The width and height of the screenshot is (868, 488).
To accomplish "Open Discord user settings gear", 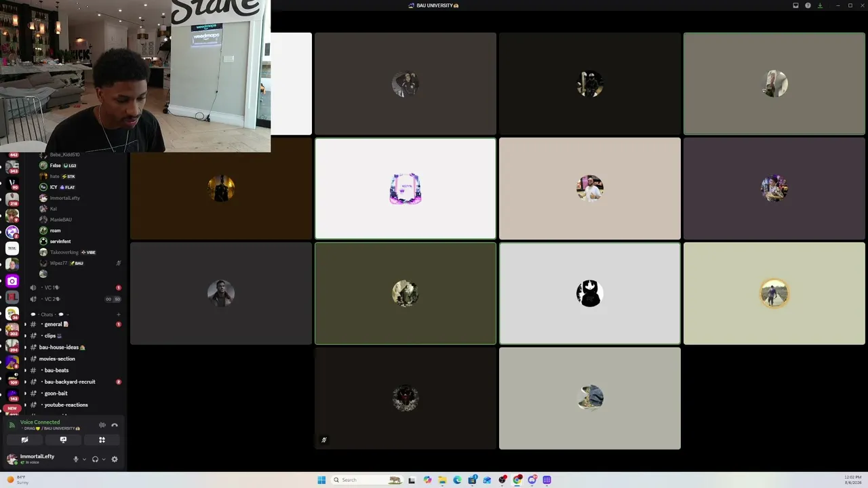I will click(115, 459).
